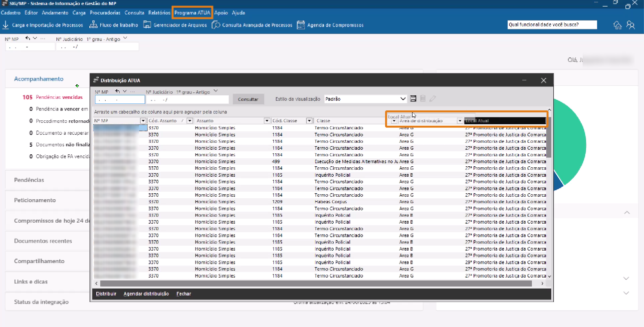Expand the Links e dicas section
Screen dimensions: 644x327
coord(31,282)
